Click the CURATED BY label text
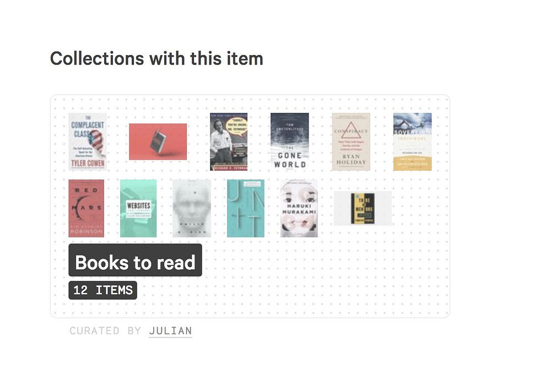The image size is (551, 392). pos(105,331)
